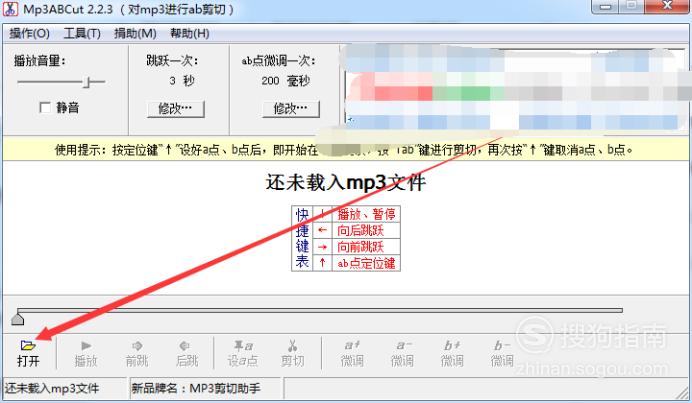This screenshot has width=692, height=403.
Task: Toggle the 静音 mute checkbox
Action: coord(45,108)
